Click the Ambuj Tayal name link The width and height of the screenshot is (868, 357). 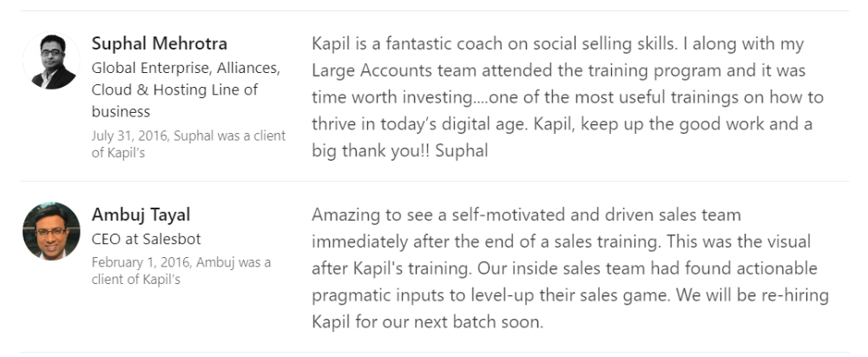[141, 214]
